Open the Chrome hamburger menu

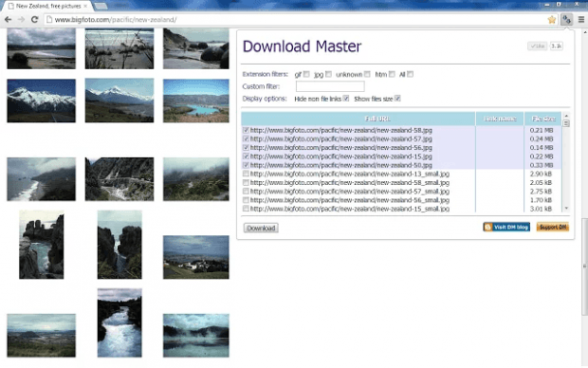click(581, 20)
